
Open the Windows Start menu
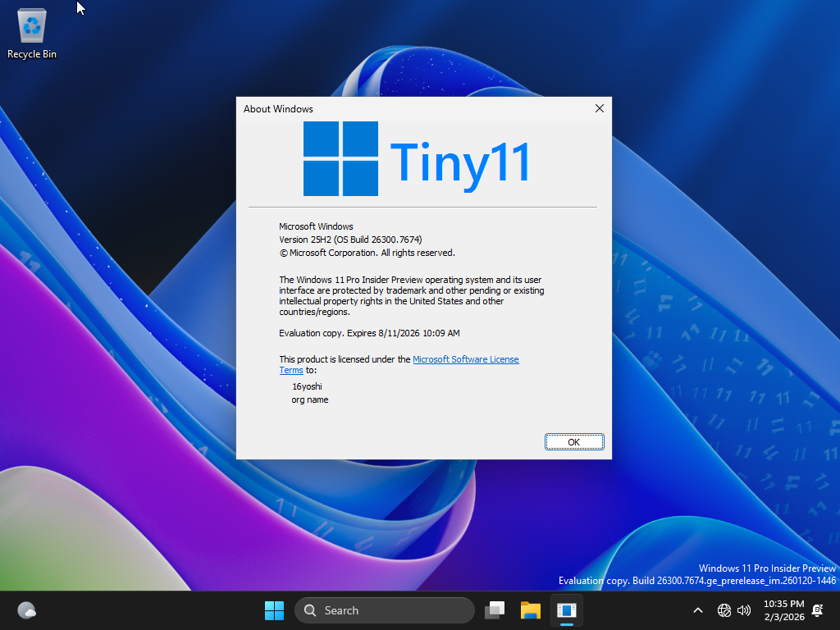(274, 610)
